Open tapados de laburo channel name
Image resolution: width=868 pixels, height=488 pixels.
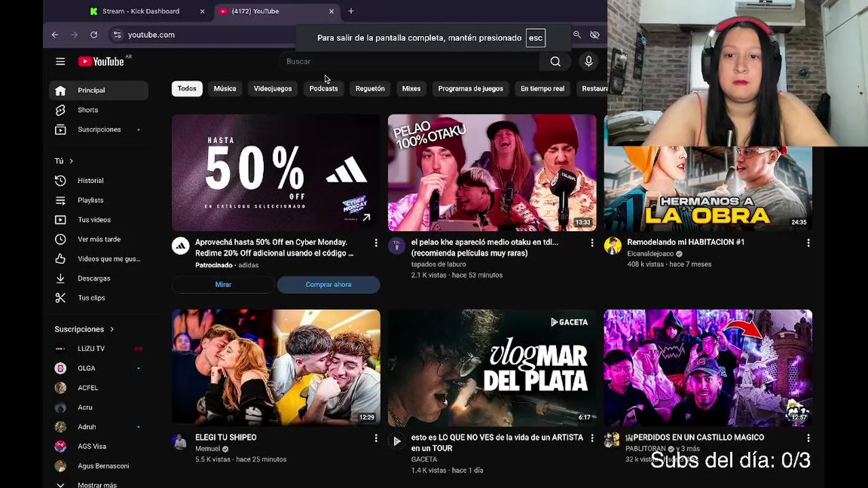[438, 264]
